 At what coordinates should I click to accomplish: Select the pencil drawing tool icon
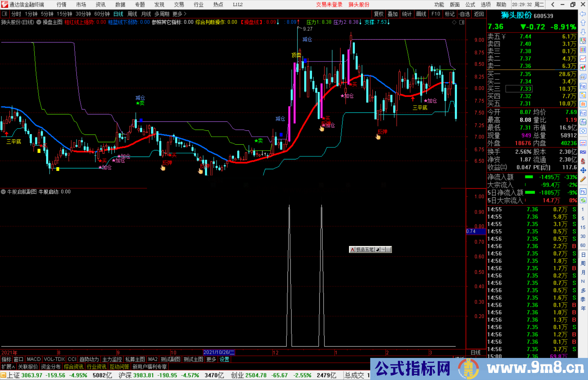[583, 179]
